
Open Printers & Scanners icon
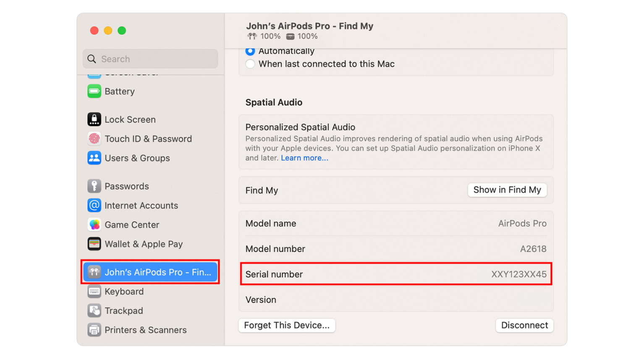[x=94, y=330]
